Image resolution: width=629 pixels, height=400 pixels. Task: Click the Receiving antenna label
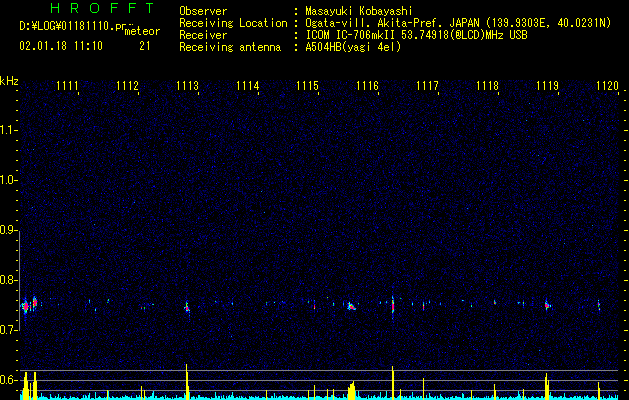pos(230,47)
